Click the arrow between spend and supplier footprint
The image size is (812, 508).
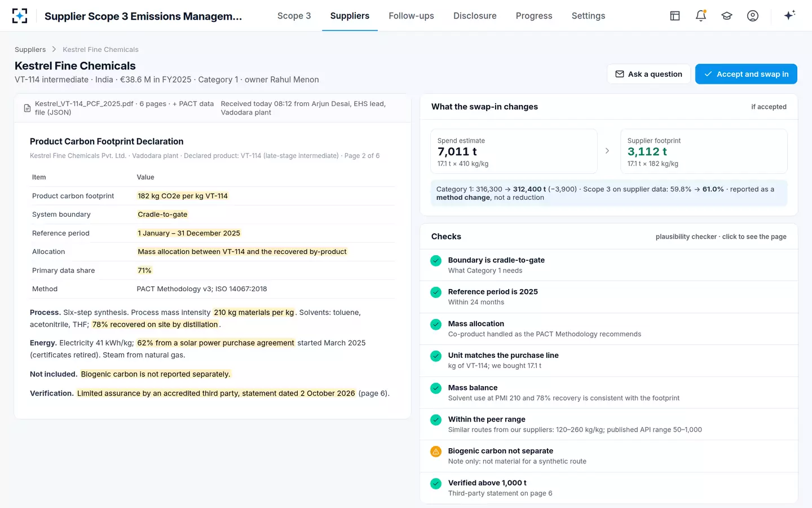(607, 151)
